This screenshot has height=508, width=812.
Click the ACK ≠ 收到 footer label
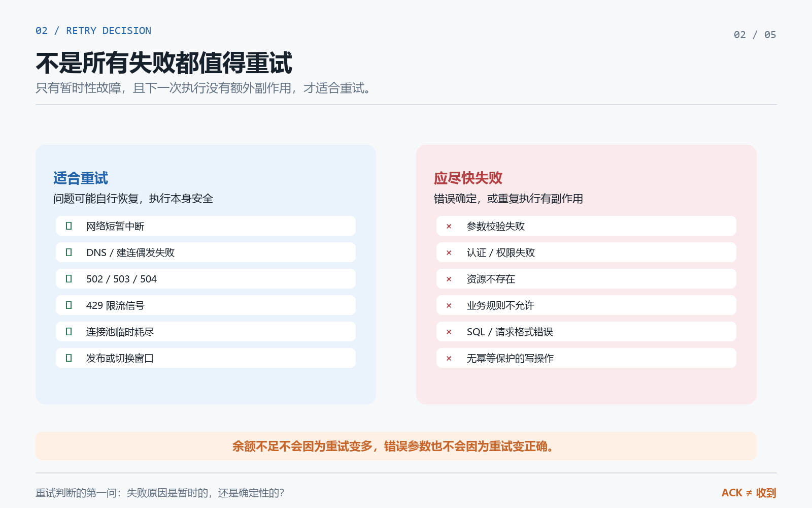coord(749,493)
